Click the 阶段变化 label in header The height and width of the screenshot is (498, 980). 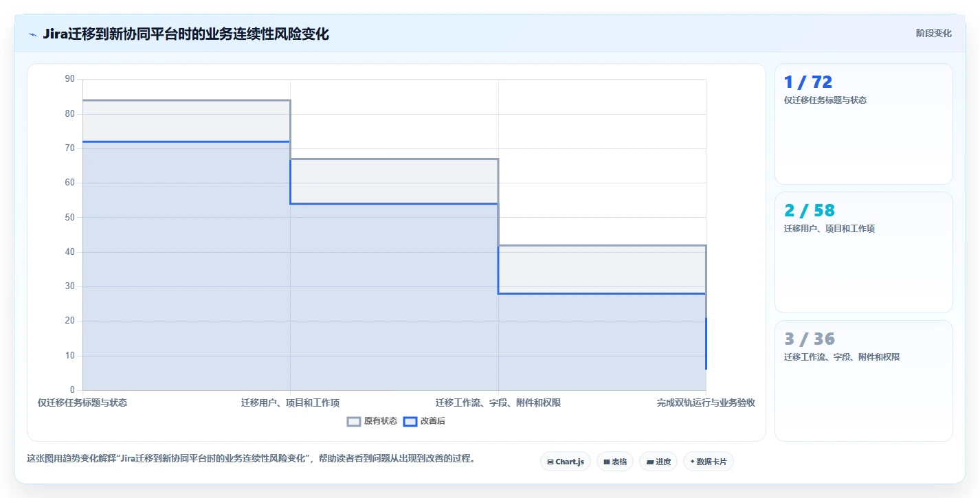click(x=934, y=33)
